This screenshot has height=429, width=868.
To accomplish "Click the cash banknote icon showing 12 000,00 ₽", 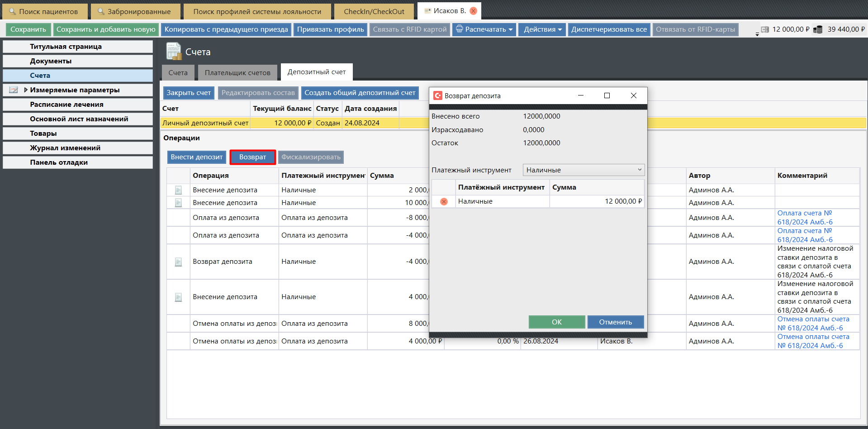I will pyautogui.click(x=765, y=29).
